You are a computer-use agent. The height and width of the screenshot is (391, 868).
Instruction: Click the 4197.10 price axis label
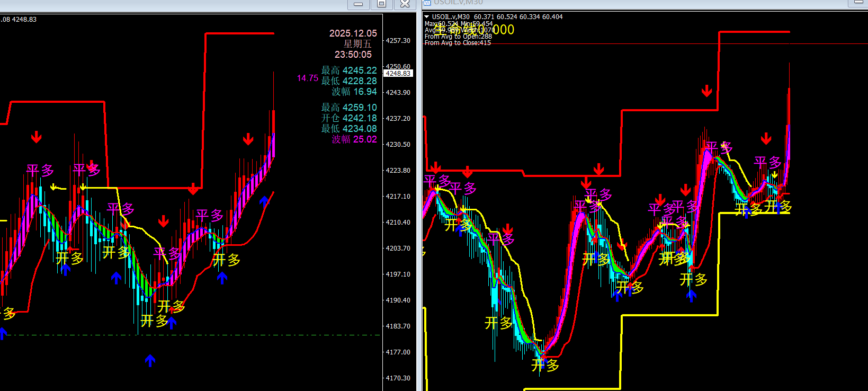click(398, 274)
